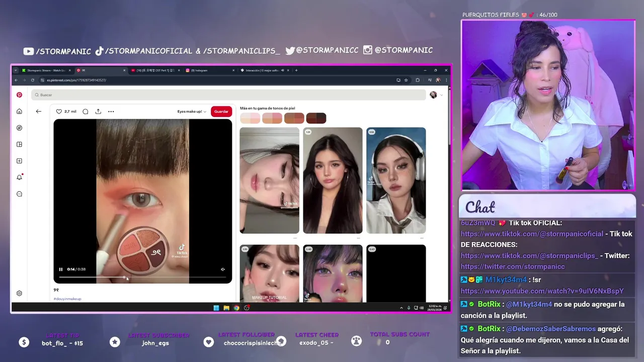Screen dimensions: 644x362
Task: Open the black video pin thumbnail
Action: click(396, 274)
